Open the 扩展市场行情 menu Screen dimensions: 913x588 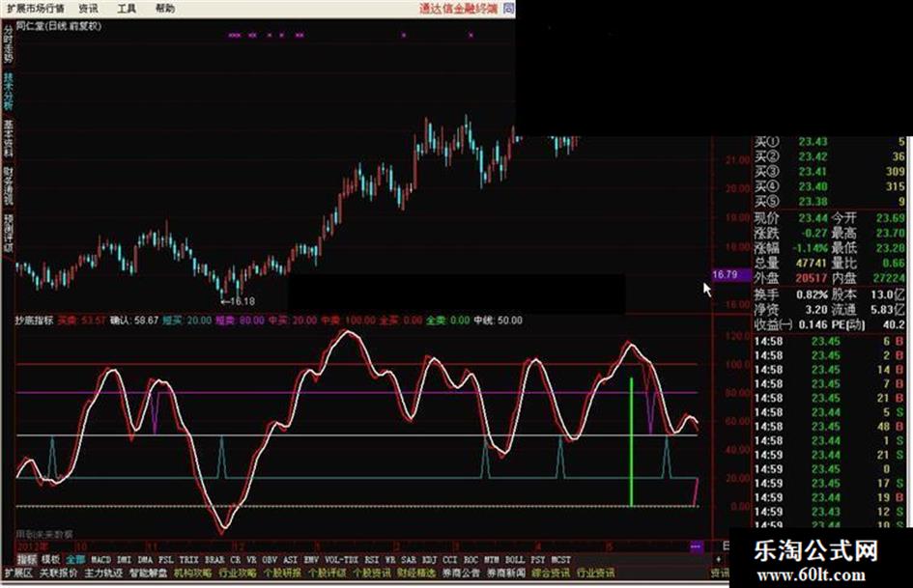click(36, 8)
